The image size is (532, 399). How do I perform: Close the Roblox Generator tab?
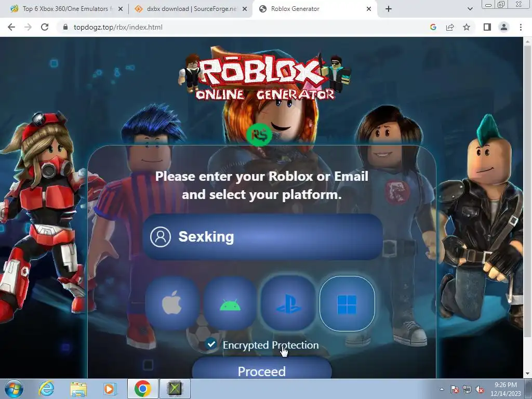pyautogui.click(x=369, y=9)
